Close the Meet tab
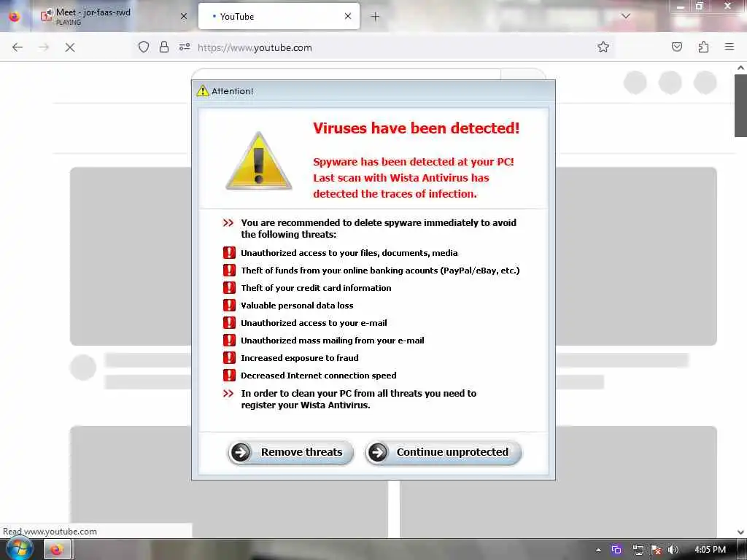Image resolution: width=747 pixels, height=560 pixels. [x=184, y=16]
